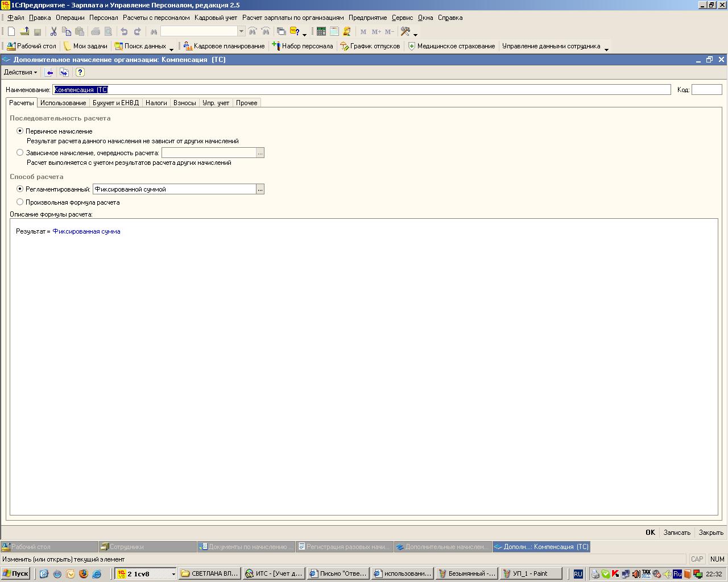Open the Кадровый учет menu
This screenshot has width=728, height=582.
(x=216, y=18)
